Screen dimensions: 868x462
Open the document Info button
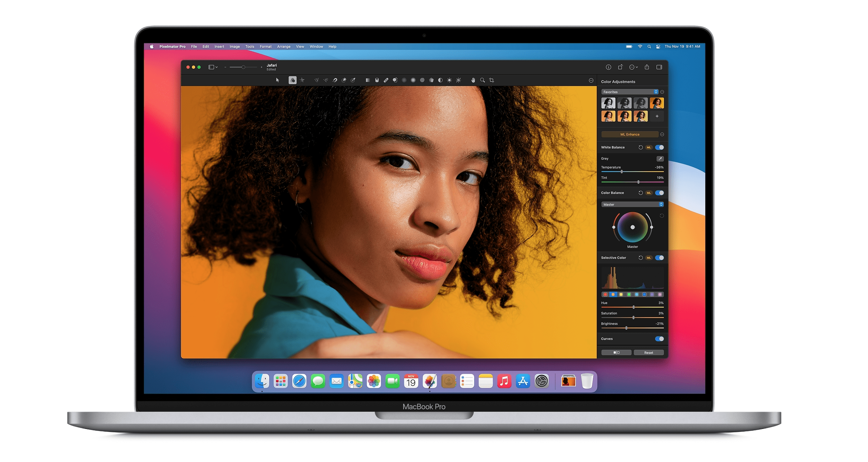click(609, 67)
